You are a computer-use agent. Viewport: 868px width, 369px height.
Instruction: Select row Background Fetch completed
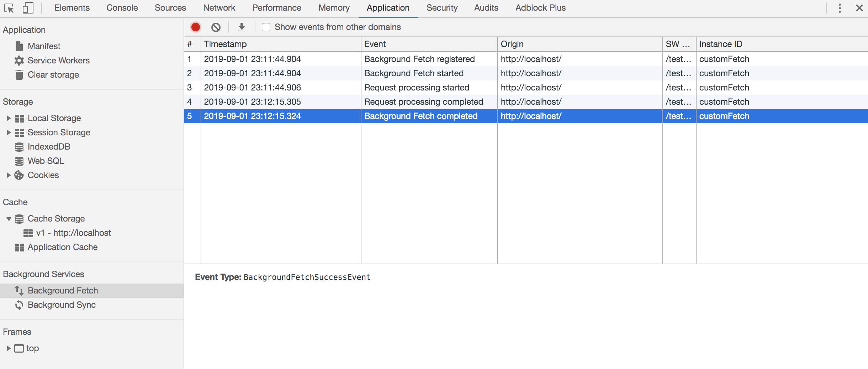[x=526, y=116]
